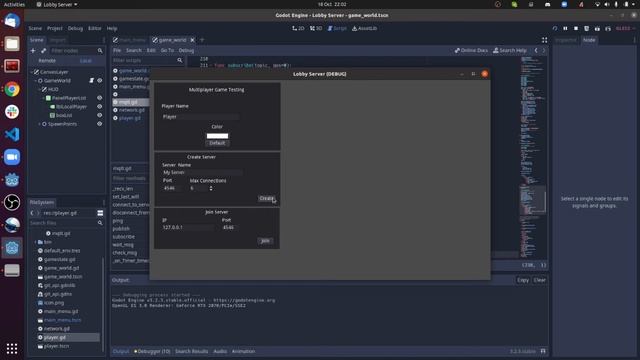
Task: Close the game_world scene tab
Action: click(x=192, y=40)
